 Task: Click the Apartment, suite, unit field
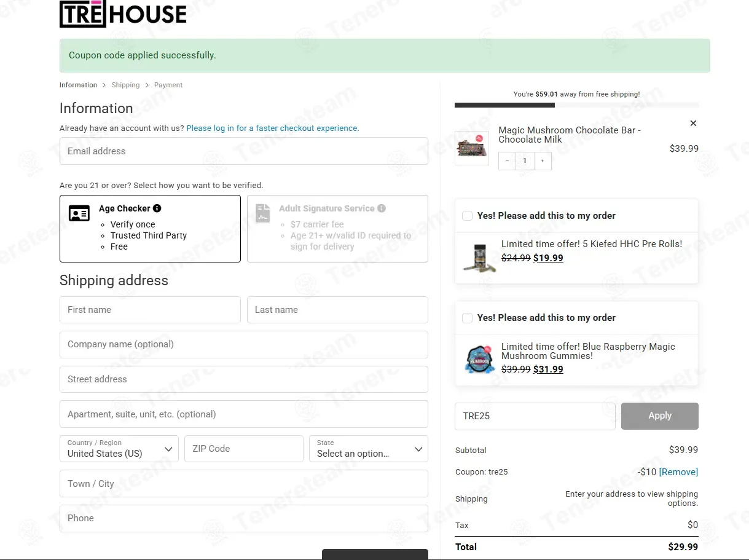pos(244,414)
